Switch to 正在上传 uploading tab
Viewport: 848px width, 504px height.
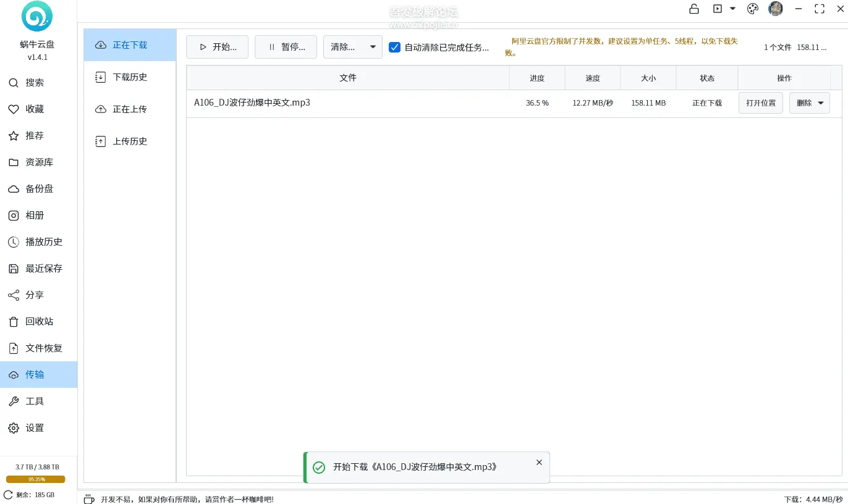point(130,109)
